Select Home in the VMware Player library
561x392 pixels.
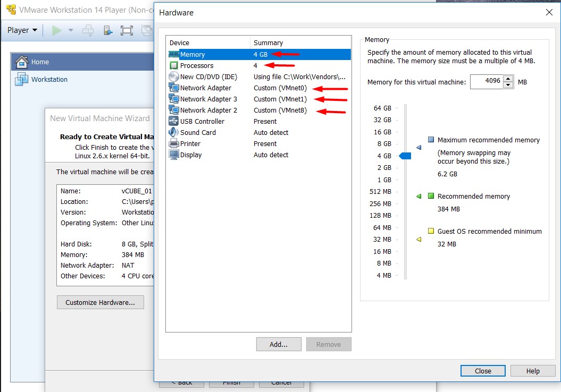[x=82, y=62]
